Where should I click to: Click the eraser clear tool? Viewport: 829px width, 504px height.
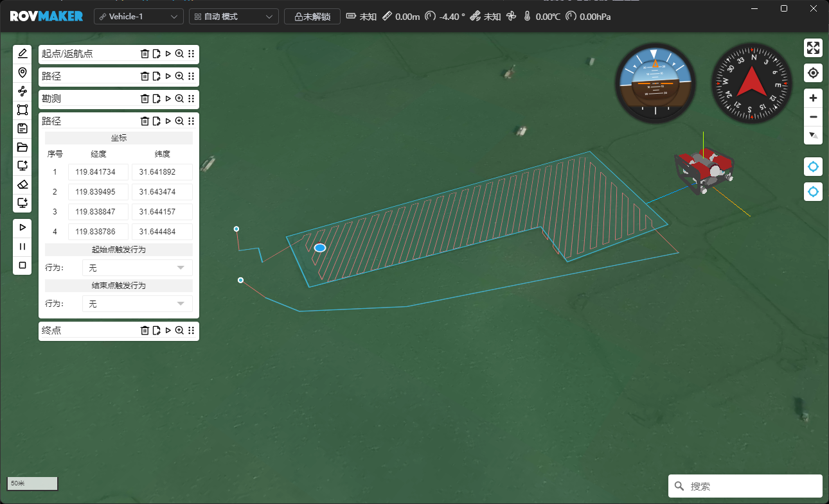pyautogui.click(x=22, y=184)
